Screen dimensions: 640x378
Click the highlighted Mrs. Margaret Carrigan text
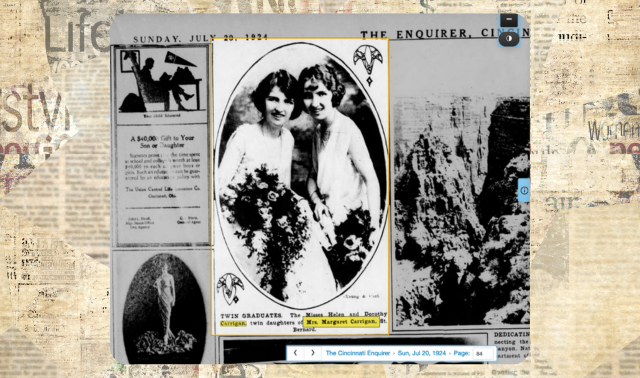341,322
